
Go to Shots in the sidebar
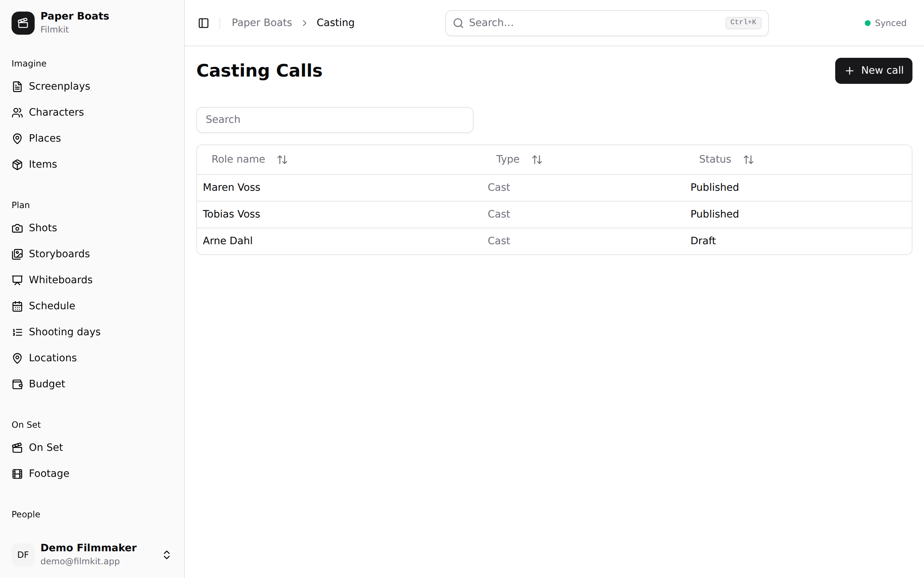92,228
